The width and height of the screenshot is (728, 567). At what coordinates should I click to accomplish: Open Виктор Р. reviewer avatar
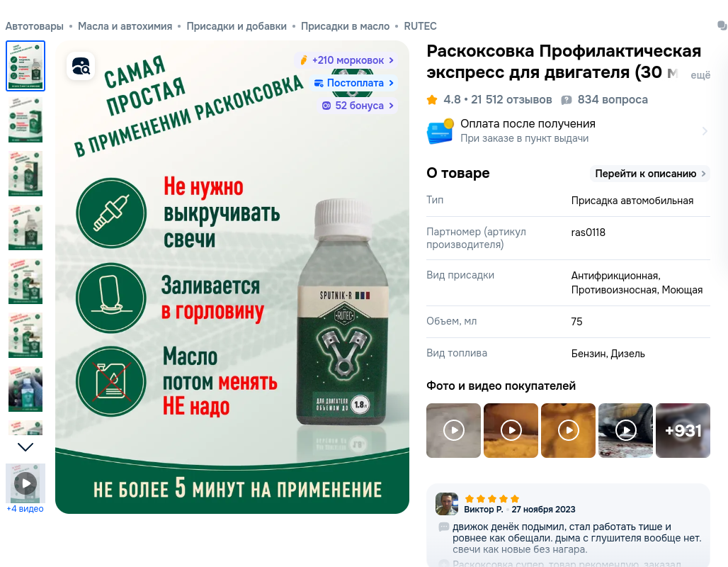coord(447,504)
